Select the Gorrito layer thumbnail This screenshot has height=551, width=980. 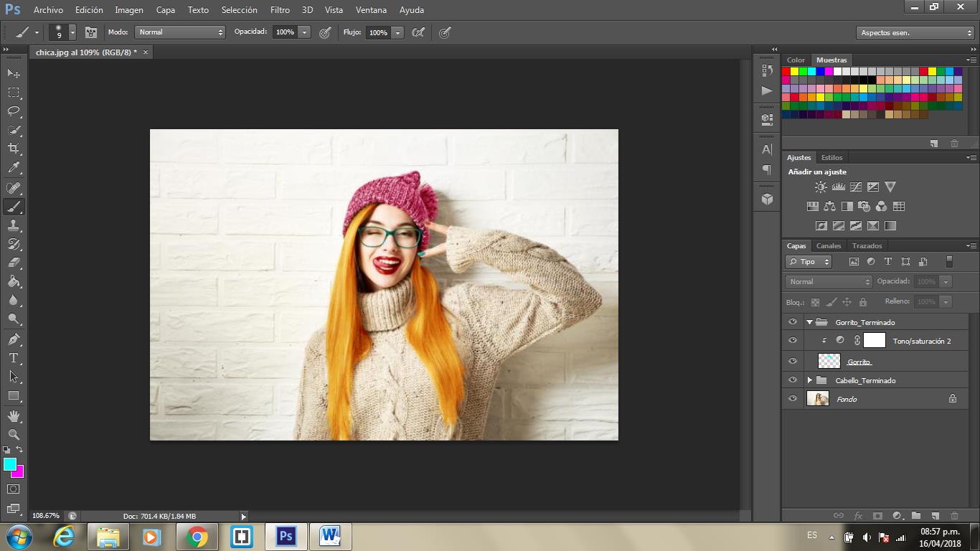coord(829,361)
